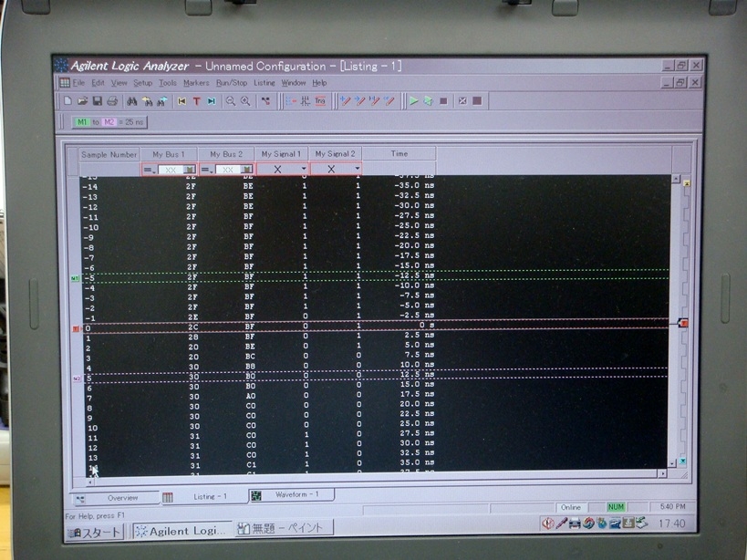
Task: Find previous occurrence using the binoculars-with-left-arrow icon
Action: [147, 101]
